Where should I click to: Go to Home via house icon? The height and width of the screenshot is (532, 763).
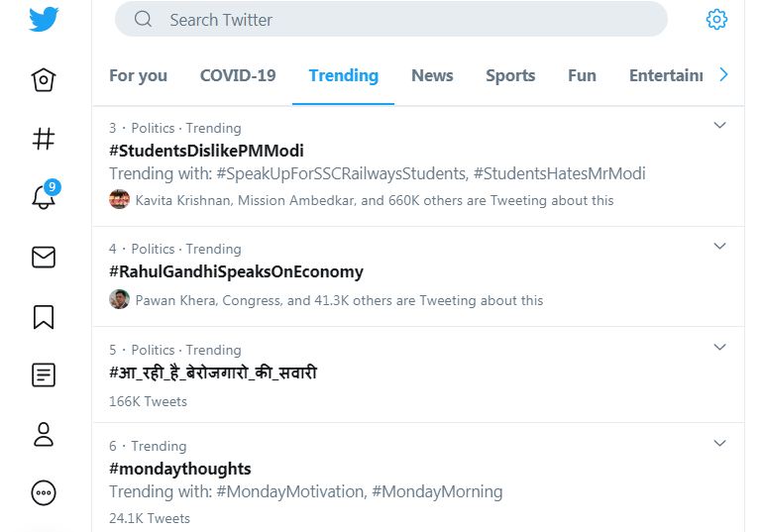44,80
